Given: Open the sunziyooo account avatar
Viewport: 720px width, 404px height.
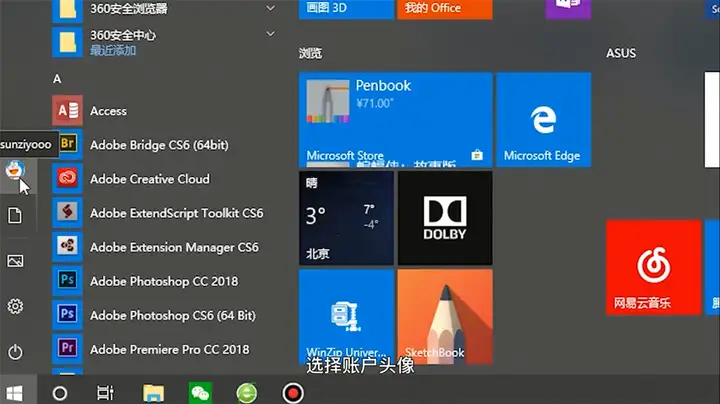Looking at the screenshot, I should pos(15,170).
